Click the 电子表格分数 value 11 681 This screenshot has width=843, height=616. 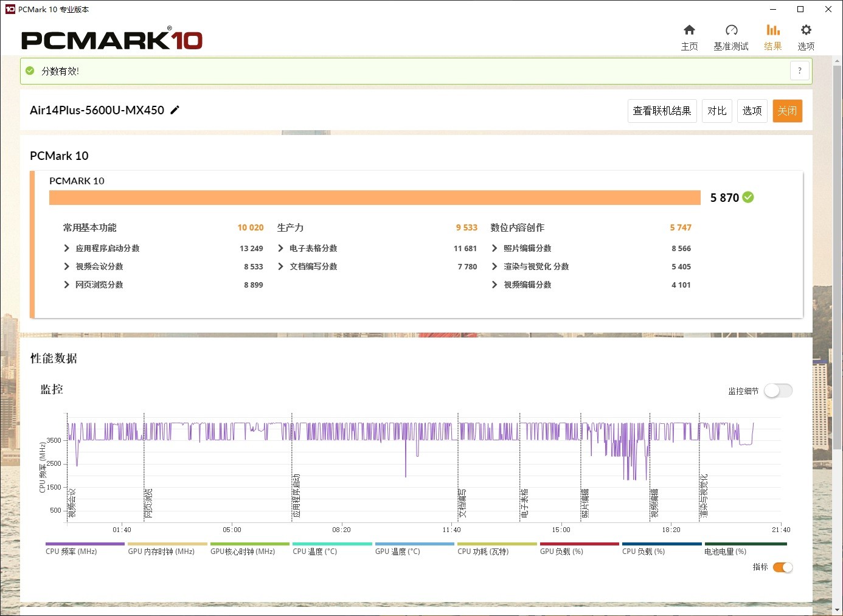click(465, 248)
